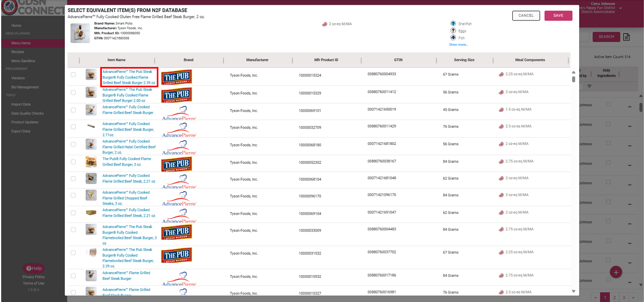Click the thumbnail for The Pub 3 oz burger
This screenshot has height=302, width=644.
[91, 161]
